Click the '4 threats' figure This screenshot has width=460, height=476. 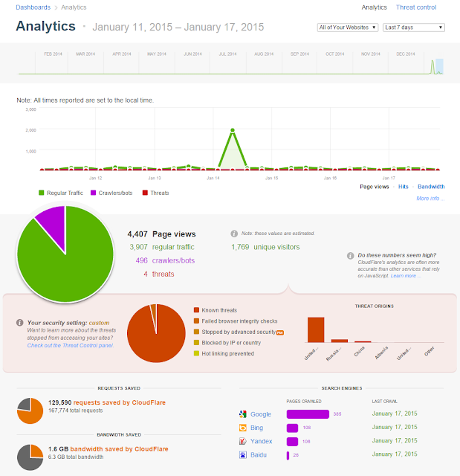pos(159,274)
